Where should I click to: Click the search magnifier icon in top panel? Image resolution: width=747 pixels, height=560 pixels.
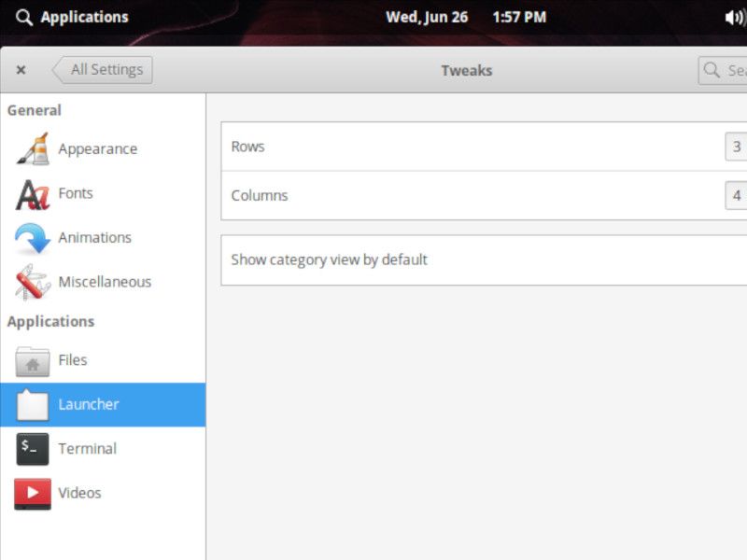24,17
